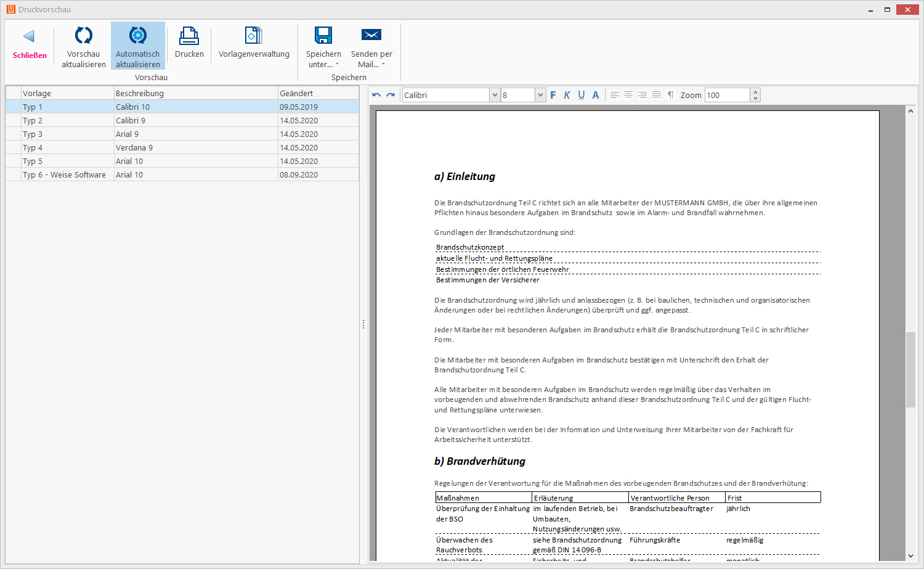924x569 pixels.
Task: Align text right
Action: point(642,95)
